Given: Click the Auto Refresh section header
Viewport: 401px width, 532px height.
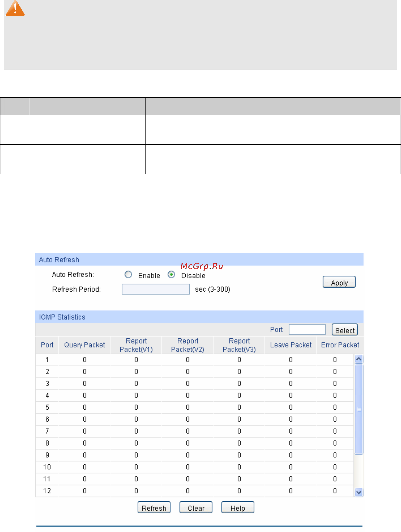Looking at the screenshot, I should (199, 259).
